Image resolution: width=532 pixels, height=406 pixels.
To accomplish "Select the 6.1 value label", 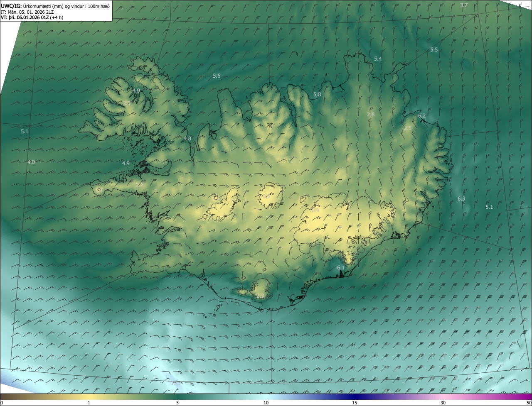I will [341, 268].
